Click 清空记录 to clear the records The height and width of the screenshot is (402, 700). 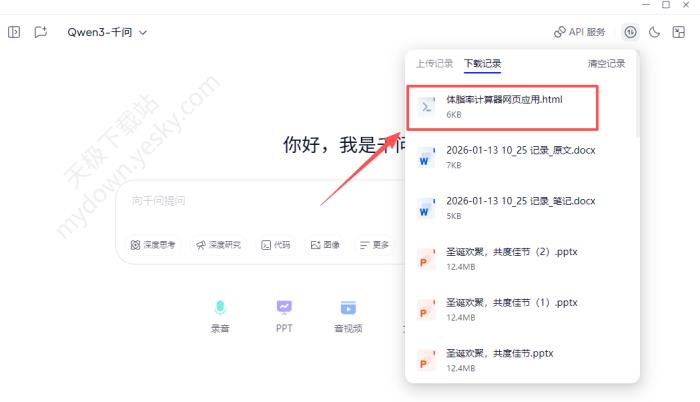606,64
